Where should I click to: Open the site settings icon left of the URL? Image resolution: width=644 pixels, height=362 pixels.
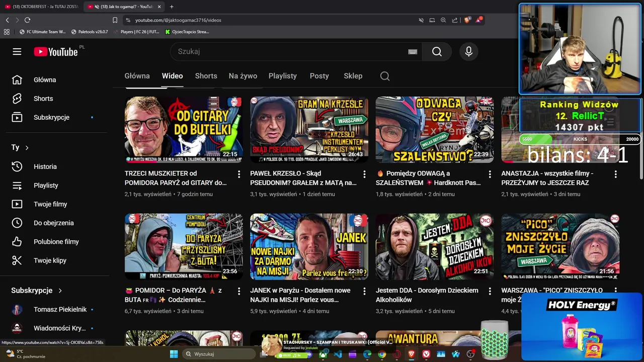(128, 20)
